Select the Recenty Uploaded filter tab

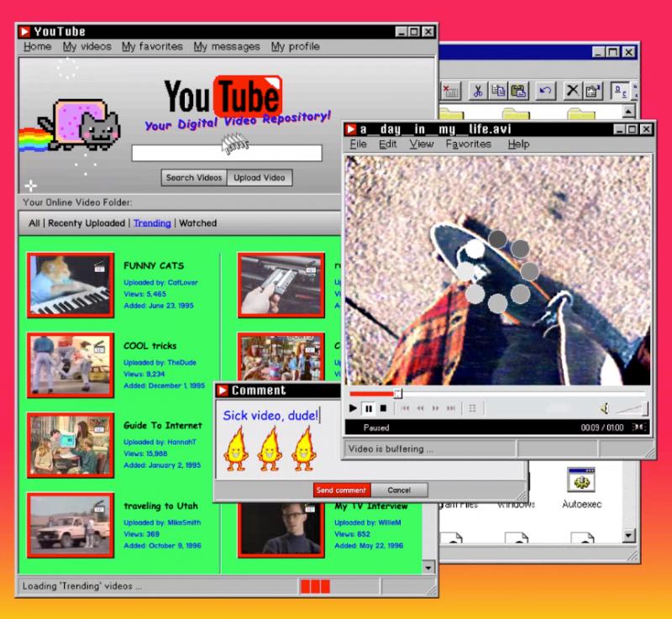click(87, 223)
